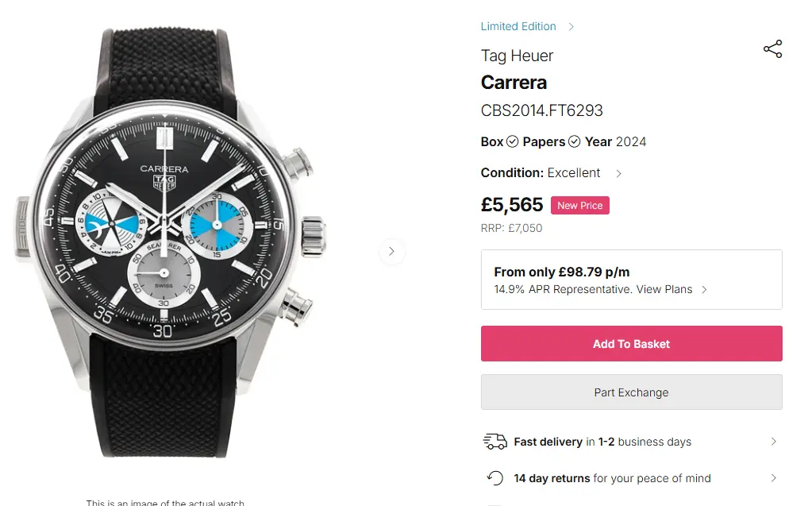This screenshot has height=506, width=812.
Task: Add the Carrera watch to basket
Action: click(631, 344)
